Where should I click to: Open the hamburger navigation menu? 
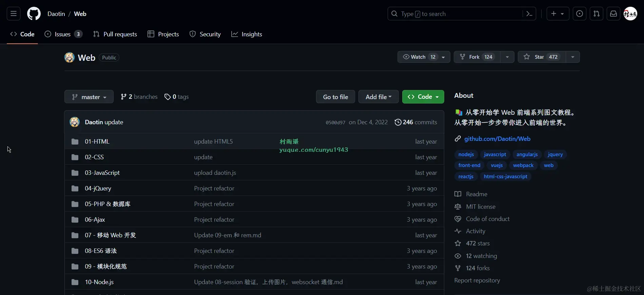14,14
